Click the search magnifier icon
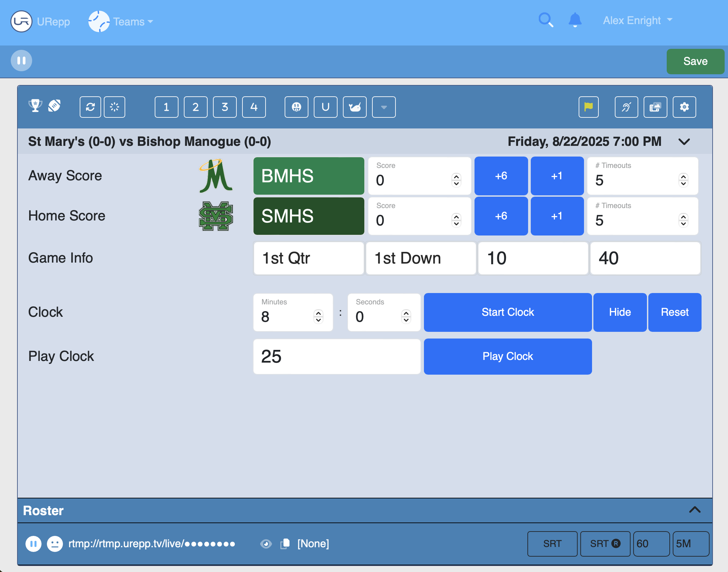Viewport: 728px width, 572px height. tap(545, 20)
